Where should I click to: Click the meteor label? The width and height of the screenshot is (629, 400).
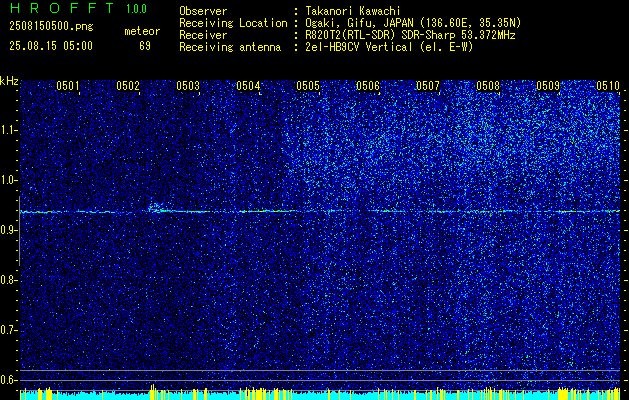pyautogui.click(x=142, y=31)
